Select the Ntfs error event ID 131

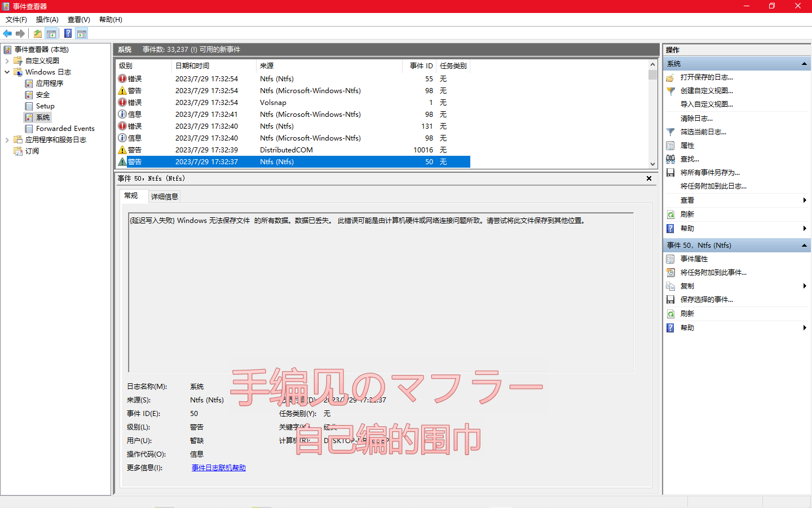point(293,126)
